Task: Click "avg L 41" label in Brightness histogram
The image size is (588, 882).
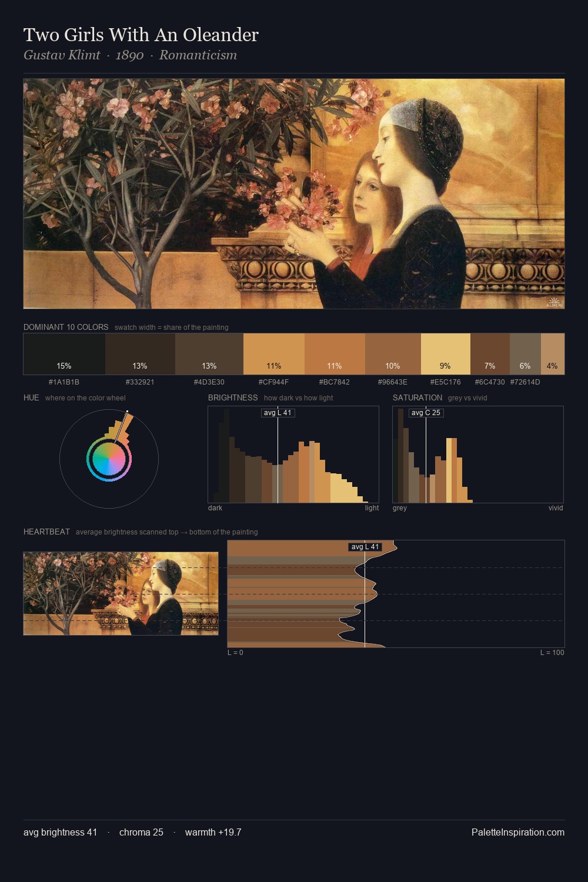Action: pos(278,413)
